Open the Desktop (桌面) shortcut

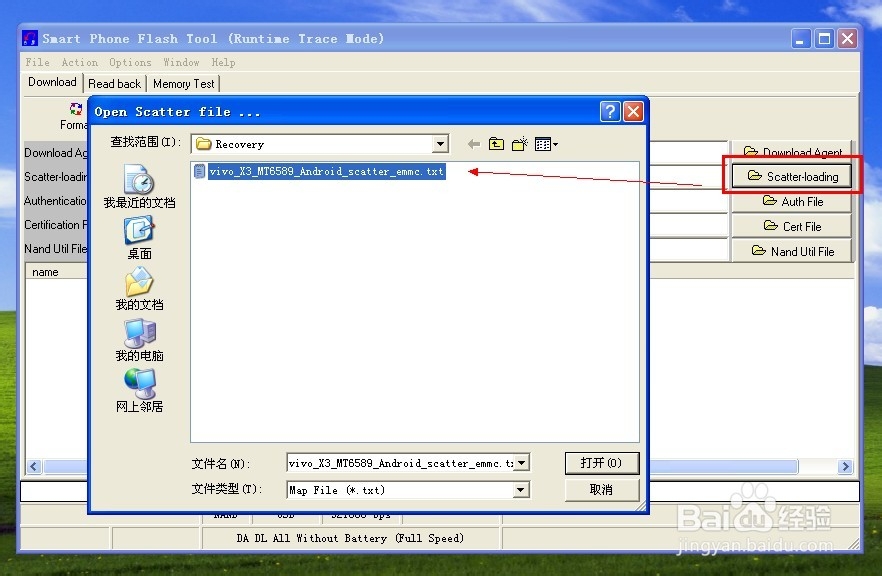coord(140,238)
